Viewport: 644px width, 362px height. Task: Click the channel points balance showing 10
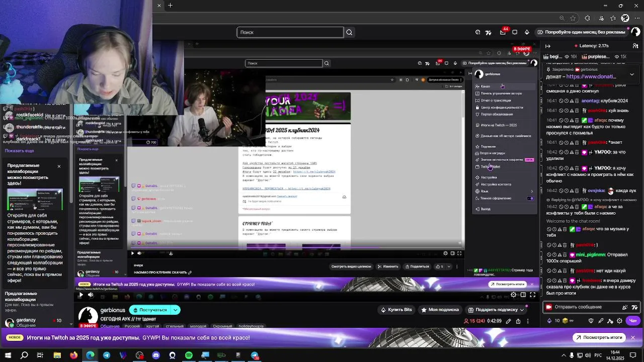point(553,321)
